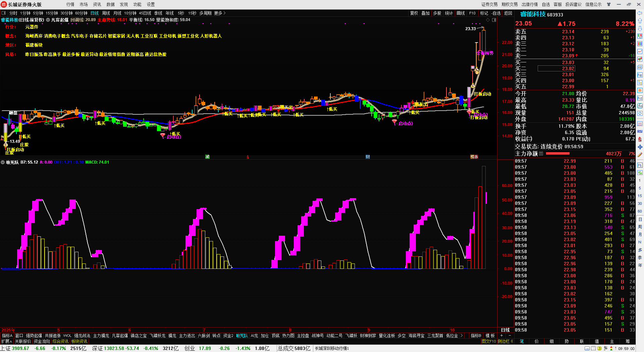
Task: Click the square panel icon at chart top right
Action: coord(494,20)
